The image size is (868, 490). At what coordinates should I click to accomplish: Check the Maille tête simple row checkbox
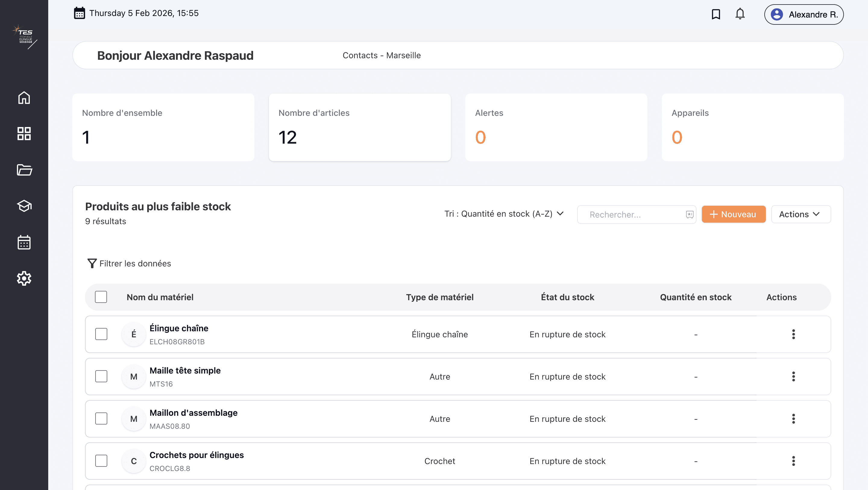[101, 376]
